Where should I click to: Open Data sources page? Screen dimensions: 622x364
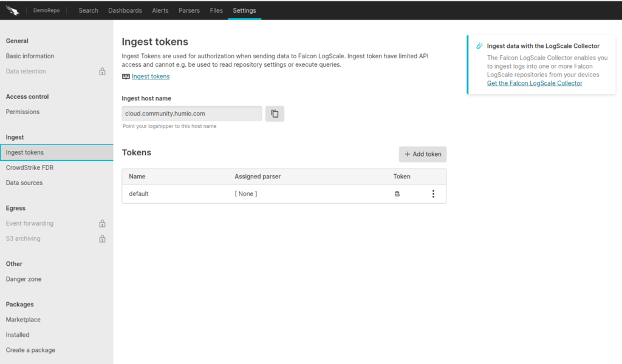[24, 183]
